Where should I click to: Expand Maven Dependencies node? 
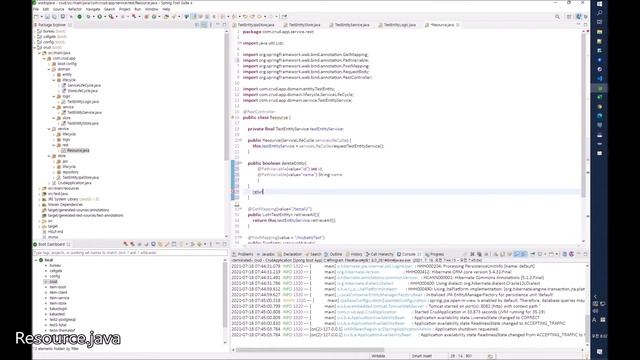pyautogui.click(x=40, y=204)
